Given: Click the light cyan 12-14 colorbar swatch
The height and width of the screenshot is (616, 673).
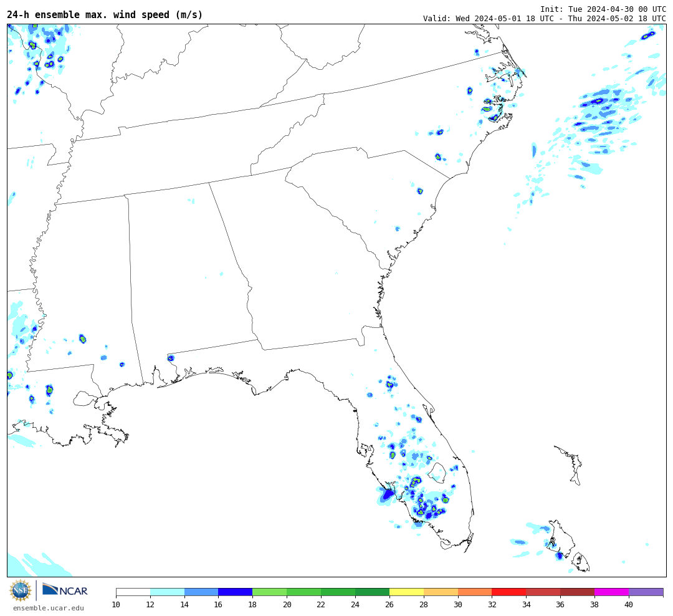Looking at the screenshot, I should [168, 592].
